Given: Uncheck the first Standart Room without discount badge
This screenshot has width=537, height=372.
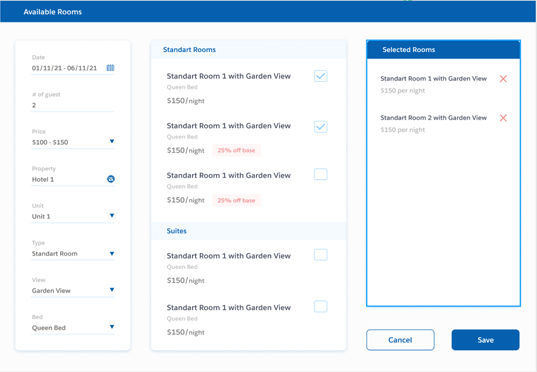Looking at the screenshot, I should pyautogui.click(x=321, y=76).
